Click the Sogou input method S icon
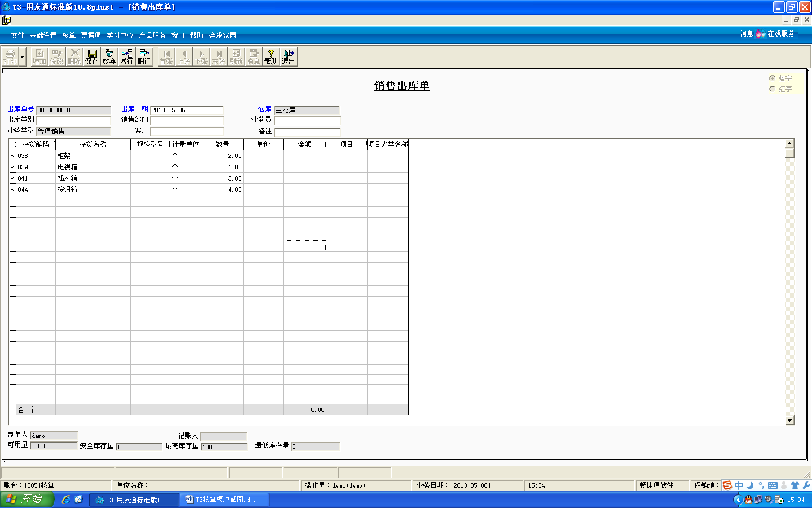Screen dimensions: 812x508 pyautogui.click(x=727, y=485)
